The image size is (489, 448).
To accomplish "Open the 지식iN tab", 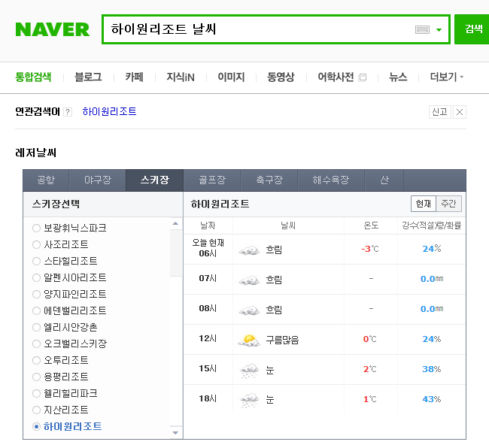I will 181,77.
